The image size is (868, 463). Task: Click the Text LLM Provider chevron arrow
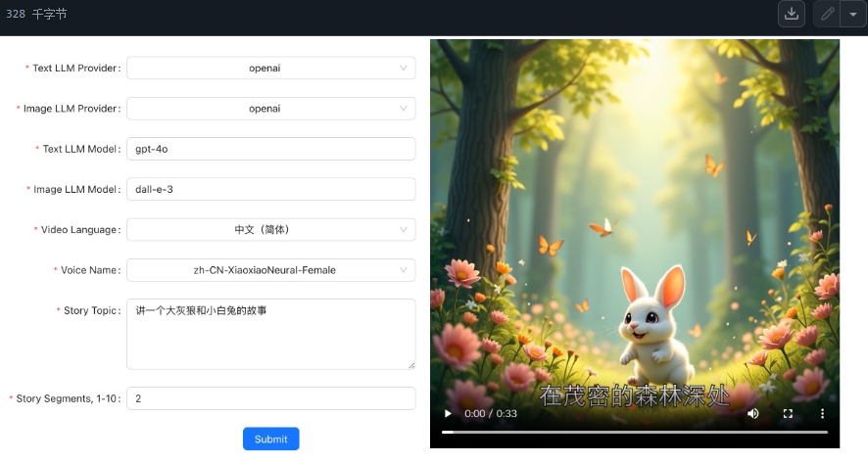403,69
